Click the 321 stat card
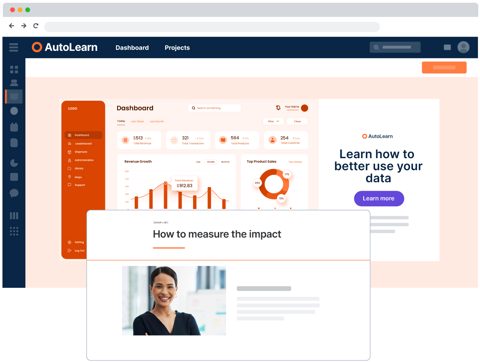This screenshot has width=480, height=362. coord(188,140)
